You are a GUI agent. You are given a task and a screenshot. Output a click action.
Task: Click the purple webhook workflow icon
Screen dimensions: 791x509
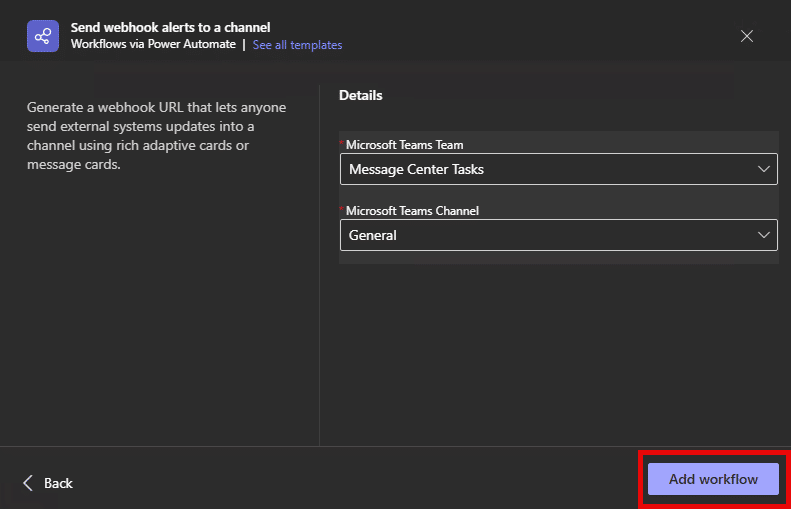coord(42,36)
